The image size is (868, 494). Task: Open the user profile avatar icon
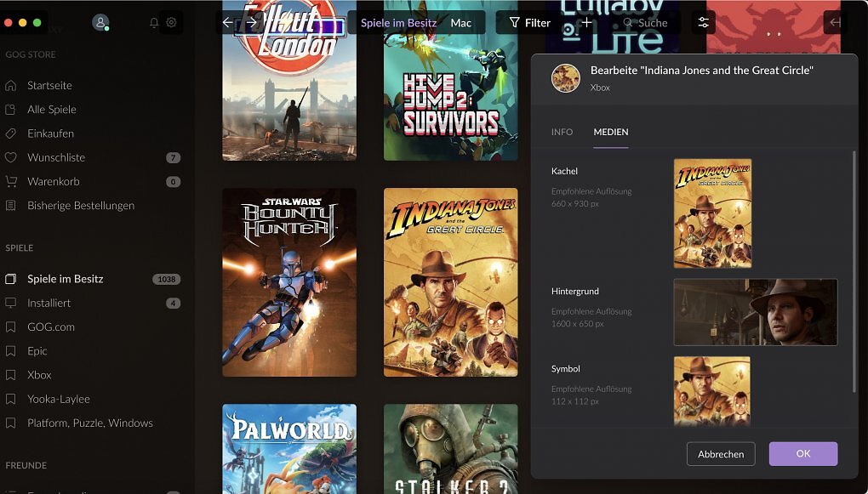(x=100, y=23)
